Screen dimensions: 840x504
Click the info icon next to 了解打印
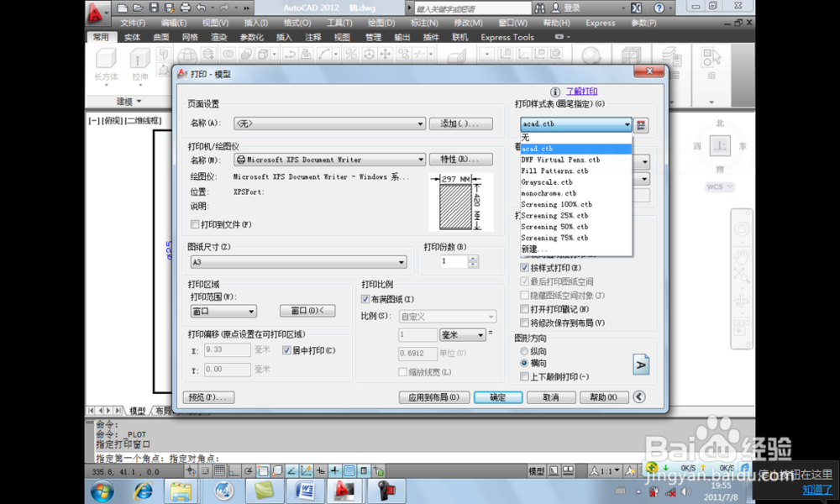click(555, 92)
